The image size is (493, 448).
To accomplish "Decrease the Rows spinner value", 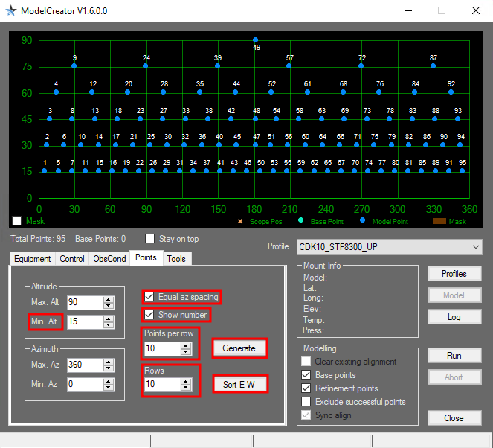I will click(187, 388).
